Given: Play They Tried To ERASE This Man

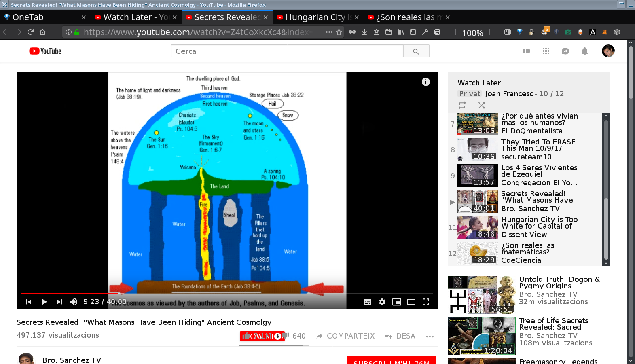Looking at the screenshot, I should point(526,150).
